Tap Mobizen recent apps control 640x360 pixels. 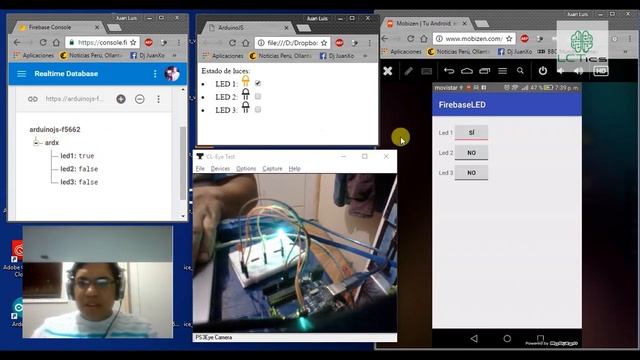pos(484,71)
